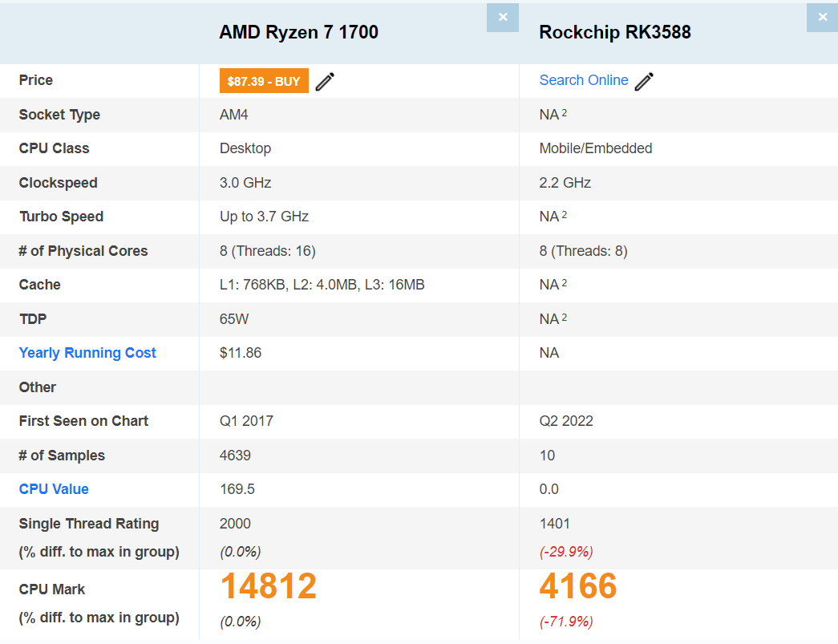The width and height of the screenshot is (838, 644).
Task: Click the 2000 single thread rating
Action: 235,523
